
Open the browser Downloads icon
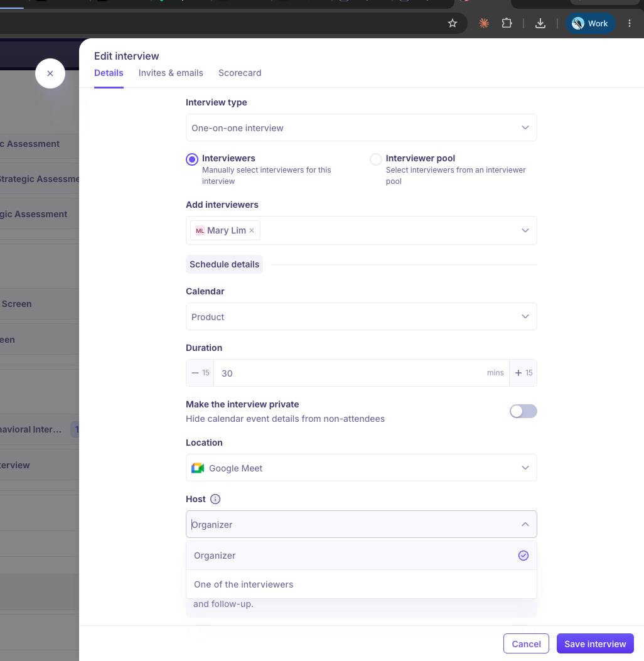click(x=540, y=23)
